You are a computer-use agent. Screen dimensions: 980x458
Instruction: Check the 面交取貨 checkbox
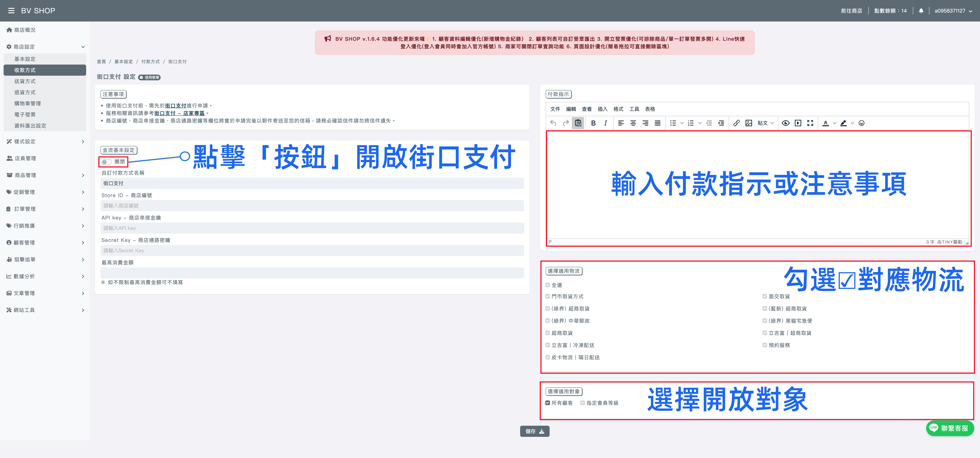[x=765, y=296]
